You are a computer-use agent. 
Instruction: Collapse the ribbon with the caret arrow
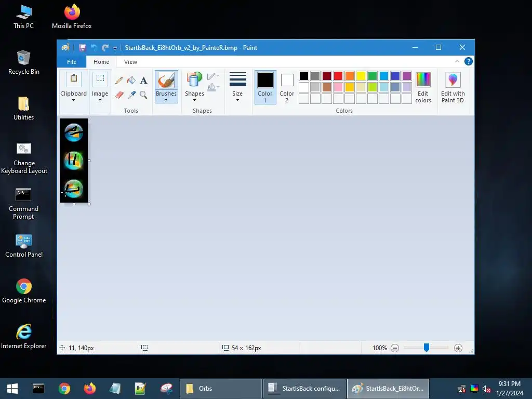457,61
